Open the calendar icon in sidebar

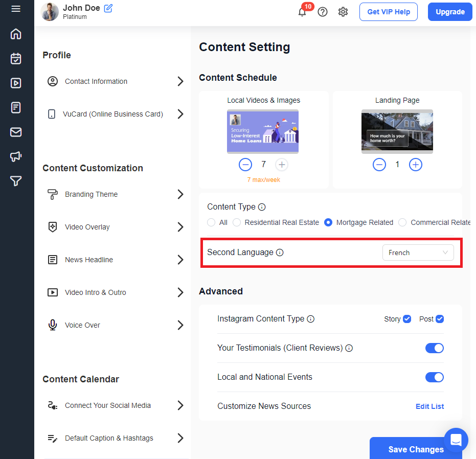coord(16,59)
